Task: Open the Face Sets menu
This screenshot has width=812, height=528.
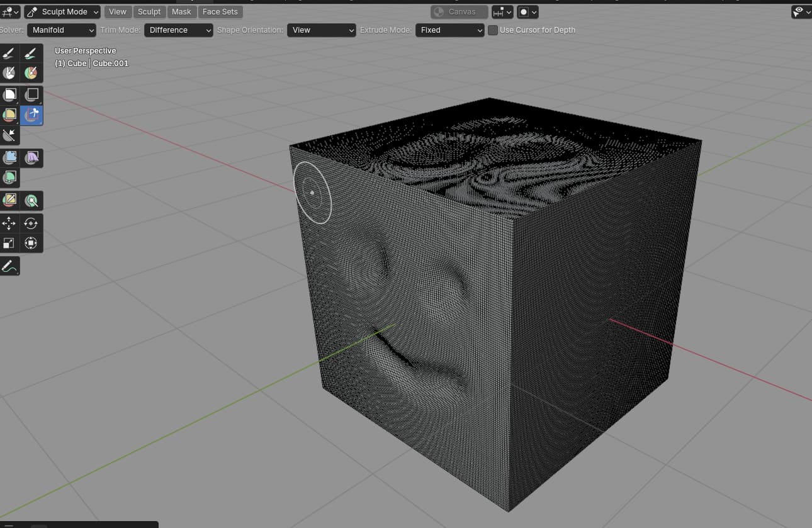Action: click(220, 12)
